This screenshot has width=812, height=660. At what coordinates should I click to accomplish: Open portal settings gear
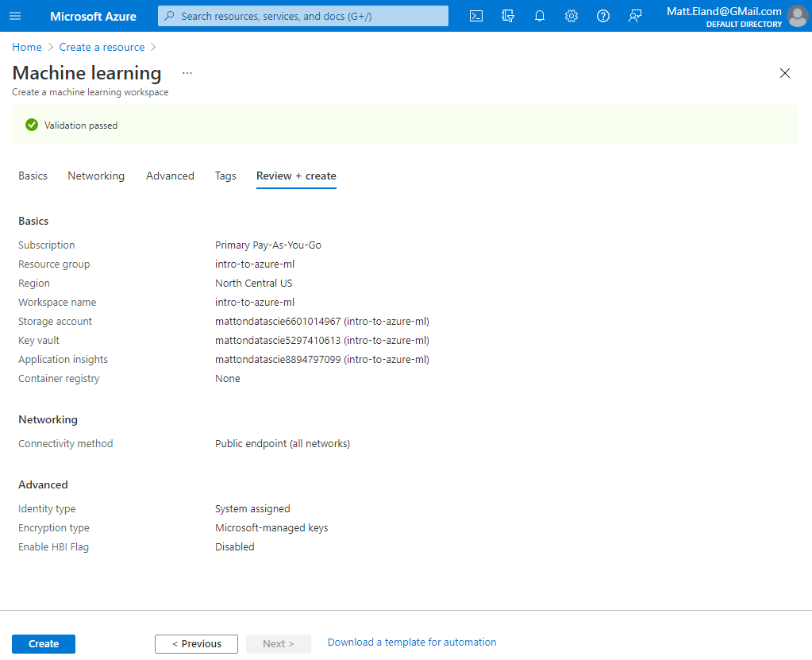(x=571, y=16)
